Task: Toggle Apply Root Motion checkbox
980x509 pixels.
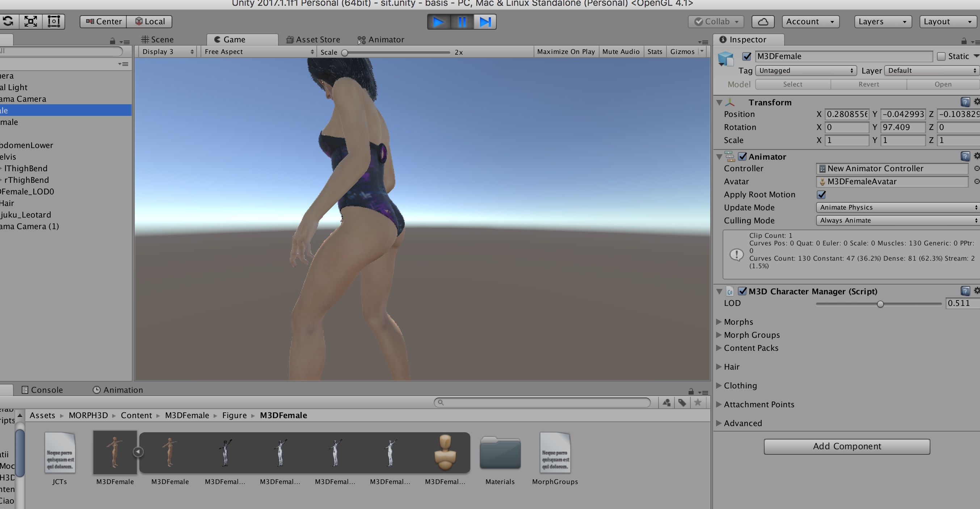Action: [821, 194]
